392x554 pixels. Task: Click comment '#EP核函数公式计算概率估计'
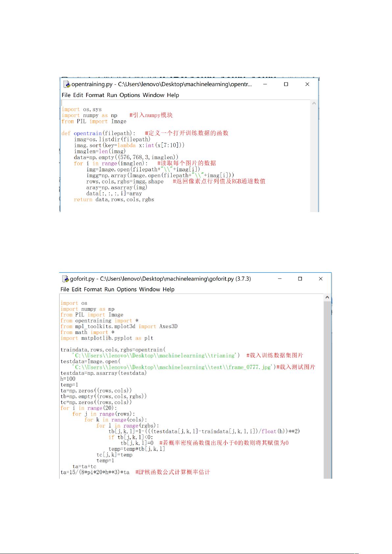click(173, 472)
